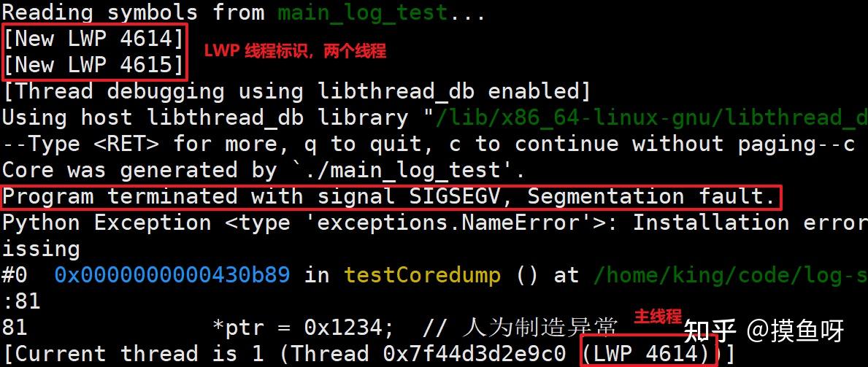Click the green /home/king/code source path
Viewport: 868px width, 367px height.
pyautogui.click(x=730, y=275)
